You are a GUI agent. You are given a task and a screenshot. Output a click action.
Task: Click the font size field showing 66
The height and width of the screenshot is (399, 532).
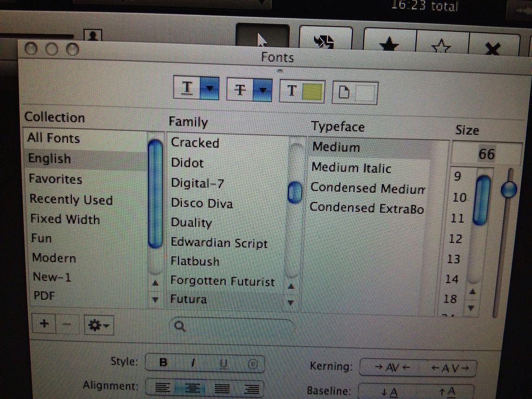tap(486, 154)
